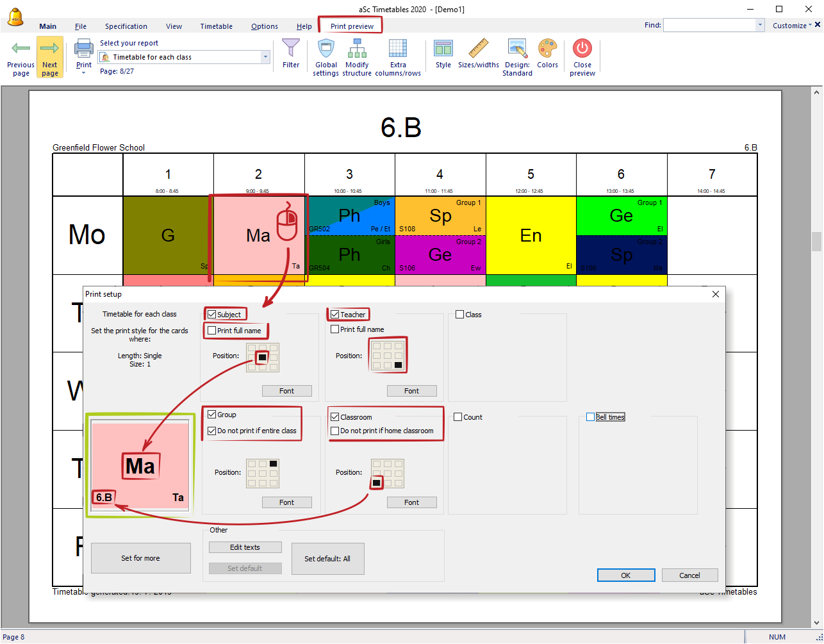Screen dimensions: 824x644
Task: Click the Next page arrow icon
Action: coord(49,49)
